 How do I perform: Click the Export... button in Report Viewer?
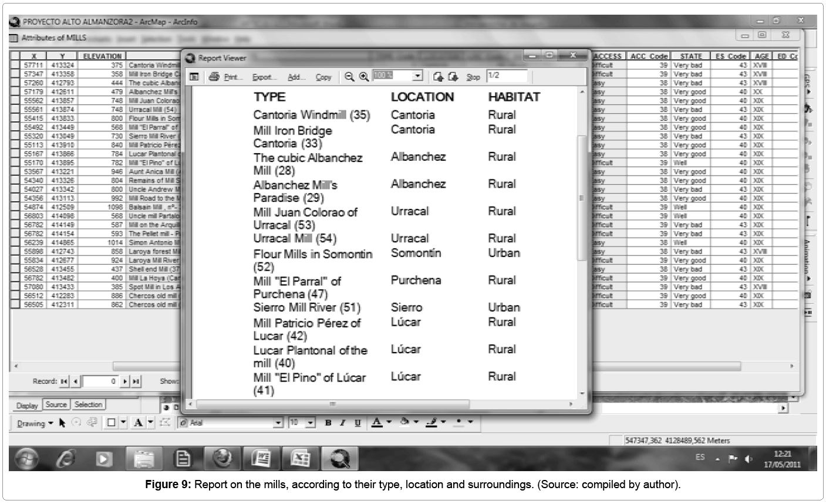point(264,77)
